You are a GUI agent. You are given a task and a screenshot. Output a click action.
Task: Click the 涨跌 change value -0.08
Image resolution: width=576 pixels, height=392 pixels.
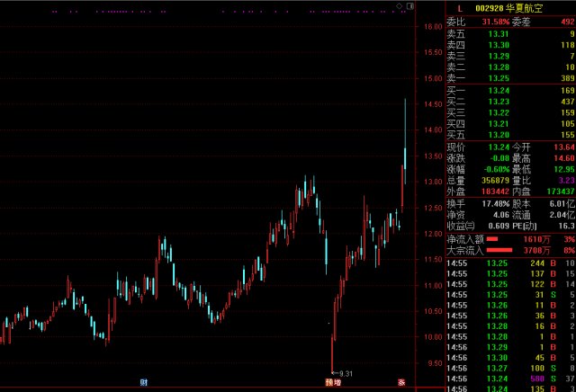[500, 158]
